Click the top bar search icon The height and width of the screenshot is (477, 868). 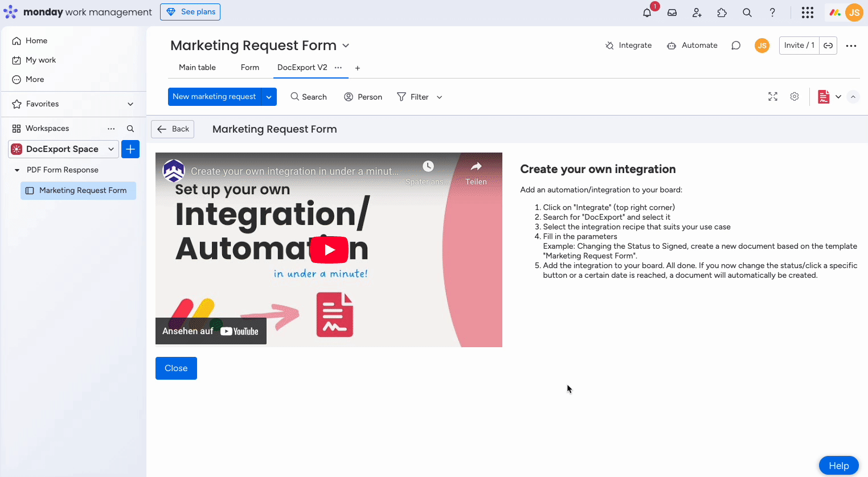pyautogui.click(x=747, y=13)
